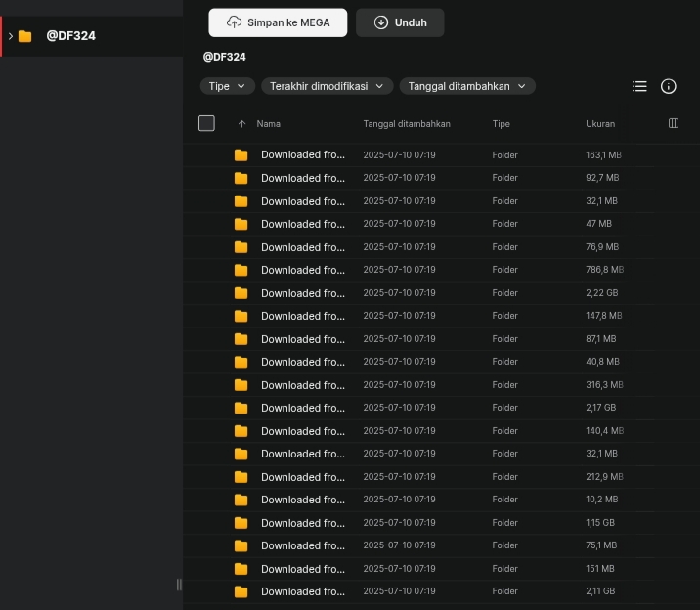This screenshot has width=700, height=610.
Task: Open the Terakhir dimodifikasi filter dropdown
Action: [327, 86]
